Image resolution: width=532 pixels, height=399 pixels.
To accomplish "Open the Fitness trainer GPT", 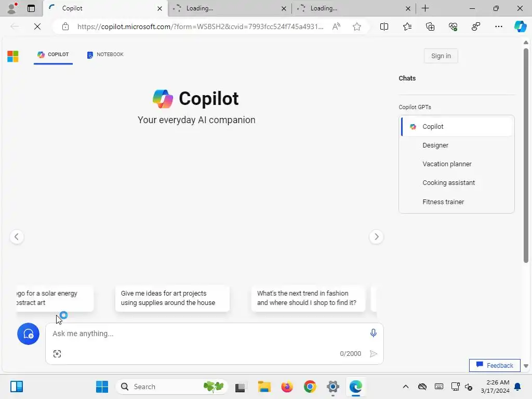I will pyautogui.click(x=457, y=202).
